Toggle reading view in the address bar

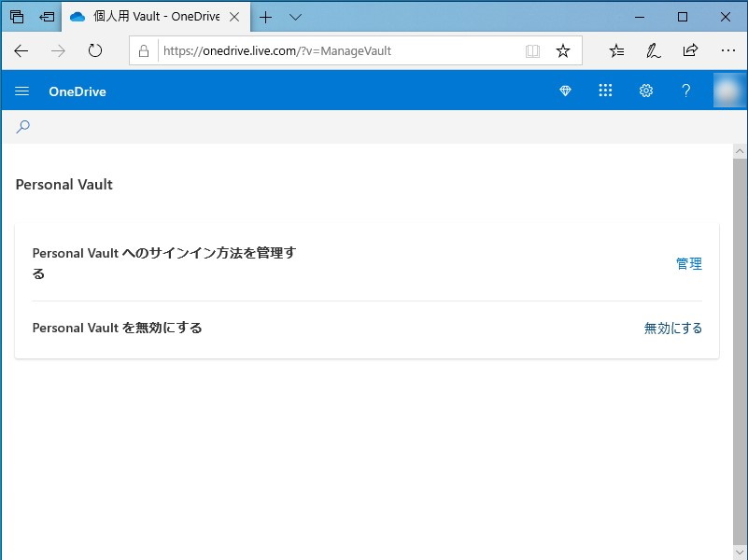point(532,51)
